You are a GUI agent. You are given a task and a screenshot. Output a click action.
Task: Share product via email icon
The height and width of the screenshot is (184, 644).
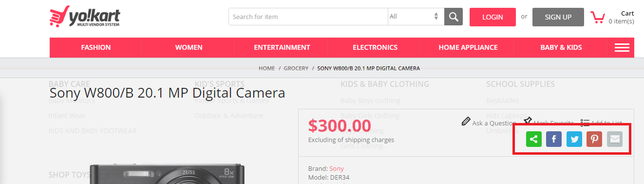tap(615, 139)
